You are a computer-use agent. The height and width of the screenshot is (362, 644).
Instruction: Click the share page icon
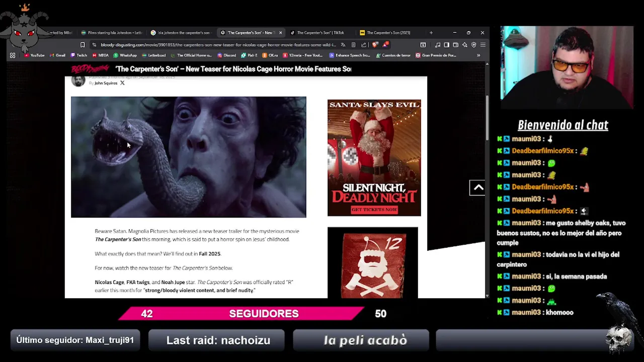pyautogui.click(x=363, y=45)
